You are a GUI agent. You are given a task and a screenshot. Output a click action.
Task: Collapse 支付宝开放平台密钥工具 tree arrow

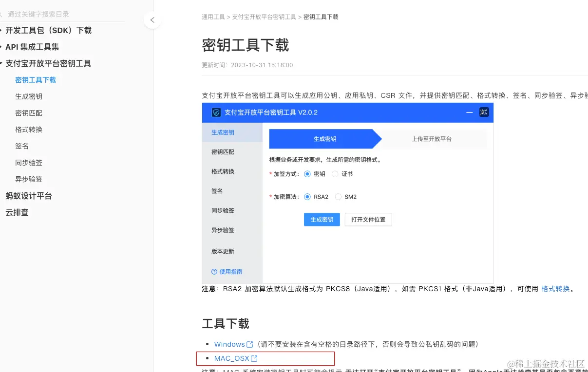[1, 63]
